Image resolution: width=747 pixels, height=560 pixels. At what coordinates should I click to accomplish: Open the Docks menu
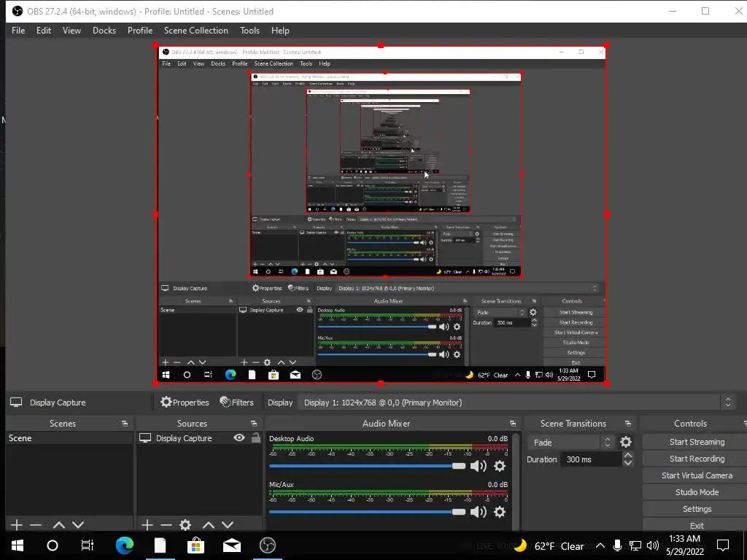(x=104, y=31)
